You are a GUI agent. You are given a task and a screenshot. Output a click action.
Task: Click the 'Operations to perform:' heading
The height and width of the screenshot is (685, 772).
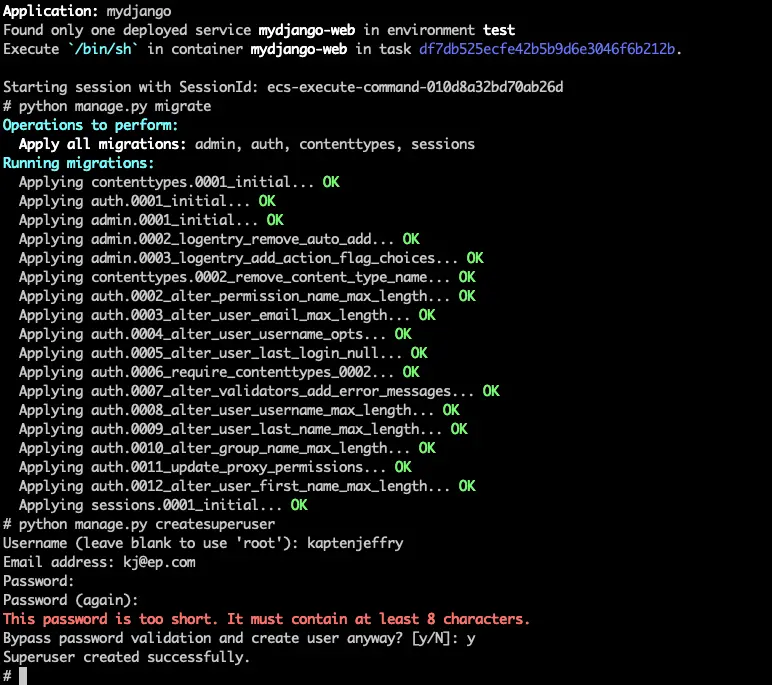[91, 125]
